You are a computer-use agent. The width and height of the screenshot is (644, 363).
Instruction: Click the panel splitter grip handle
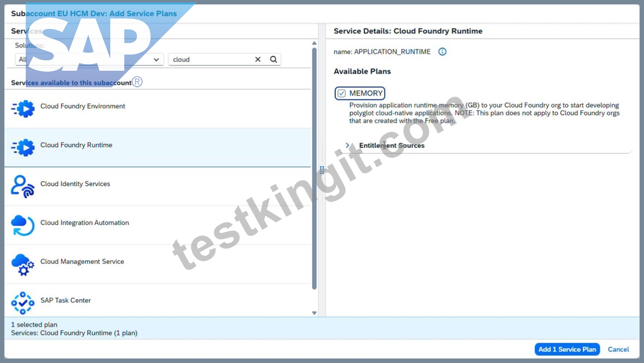tap(322, 170)
